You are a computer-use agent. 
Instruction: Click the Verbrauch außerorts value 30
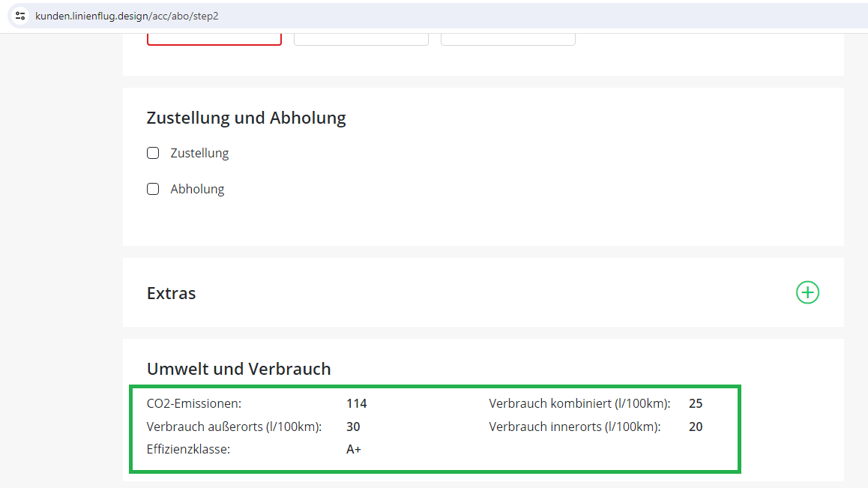352,427
